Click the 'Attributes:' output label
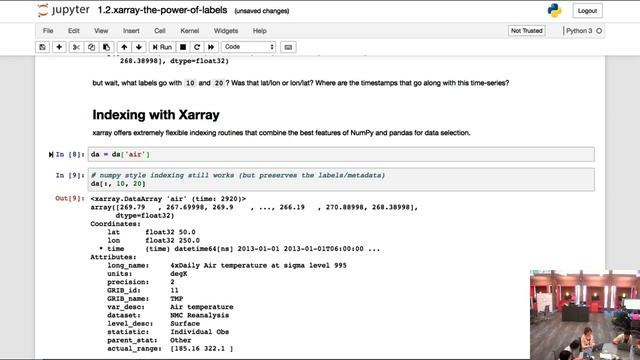This screenshot has height=360, width=640. (x=113, y=257)
